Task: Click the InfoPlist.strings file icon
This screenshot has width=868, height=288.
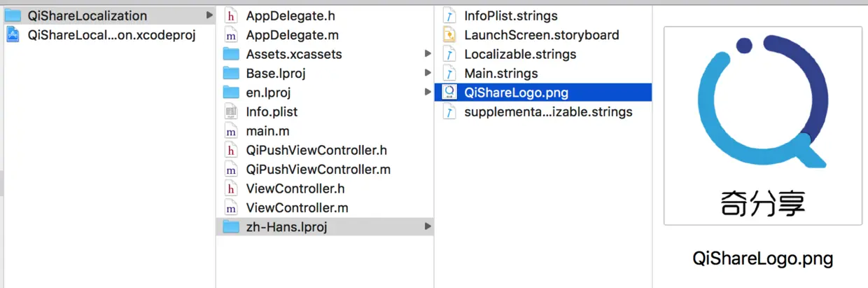Action: [x=449, y=15]
